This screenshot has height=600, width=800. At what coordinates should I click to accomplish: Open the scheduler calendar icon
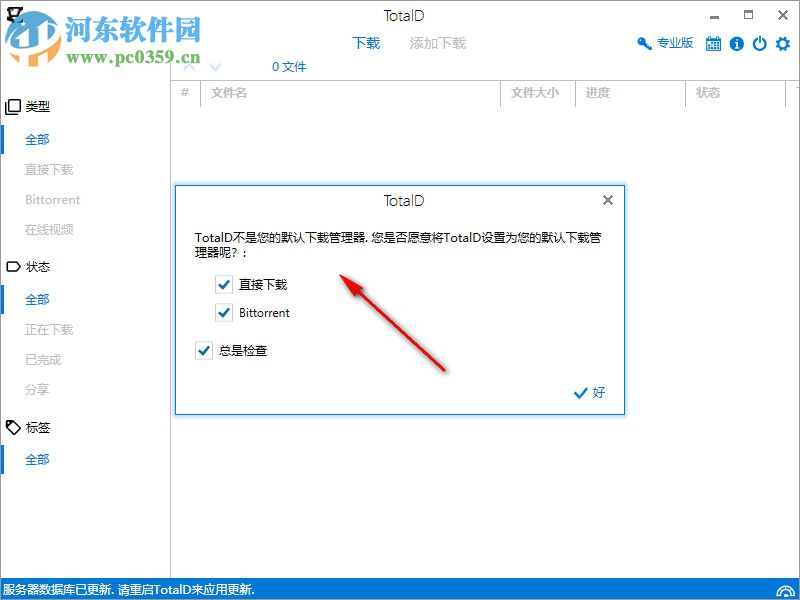pos(714,44)
